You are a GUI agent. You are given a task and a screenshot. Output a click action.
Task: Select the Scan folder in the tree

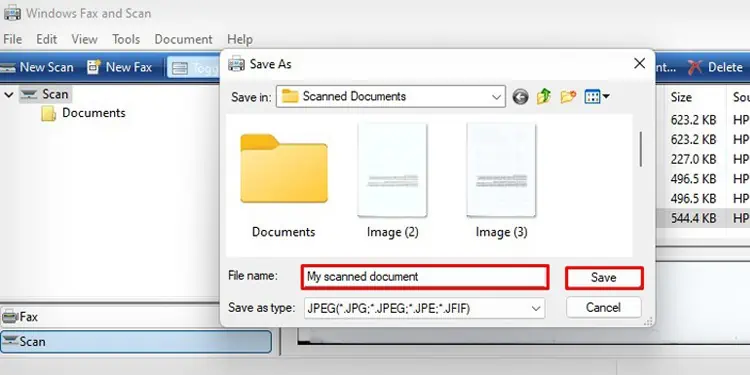coord(46,95)
